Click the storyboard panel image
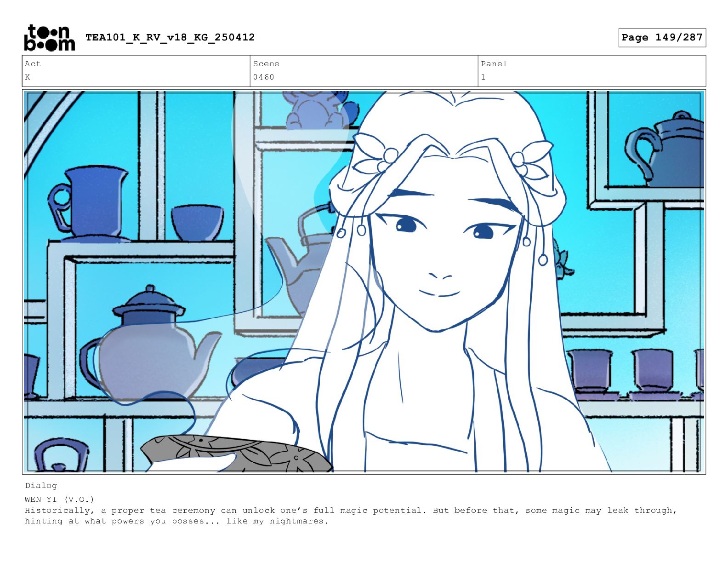The height and width of the screenshot is (563, 728). [x=364, y=281]
